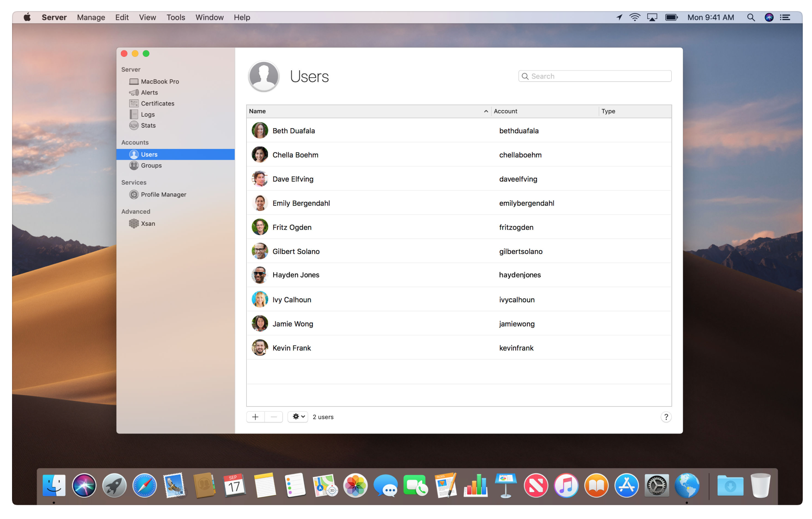This screenshot has height=519, width=812.
Task: Select the chellaboehm account cell
Action: point(520,155)
